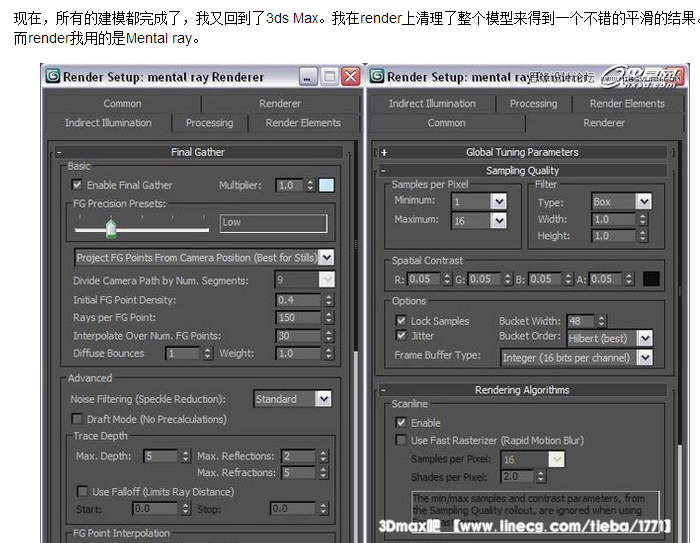
Task: Click the Spatial Contrast black color swatch
Action: click(651, 279)
